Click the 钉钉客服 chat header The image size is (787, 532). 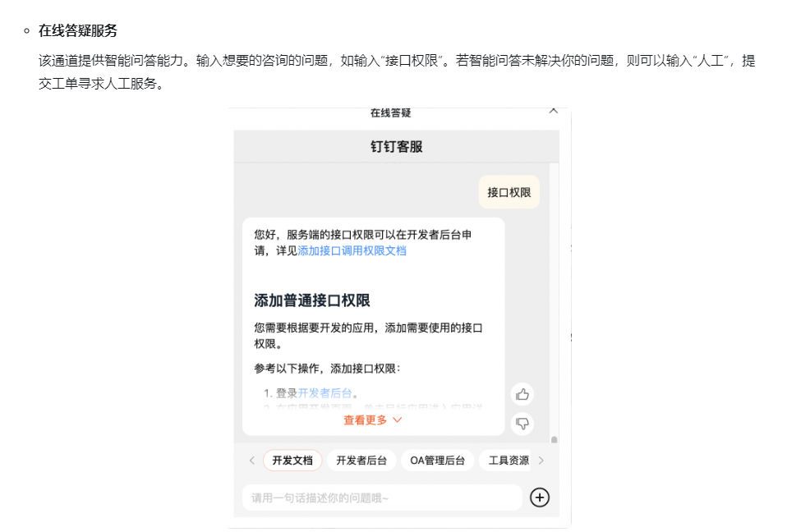(x=397, y=146)
